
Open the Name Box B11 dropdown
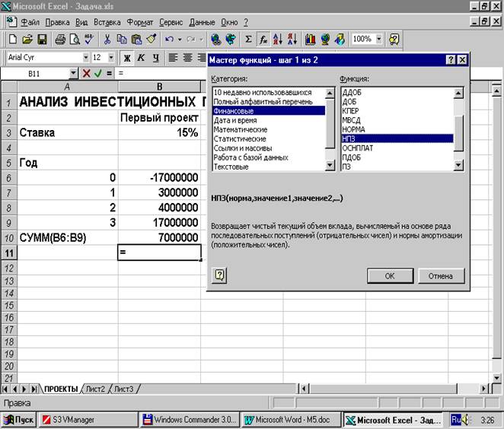click(x=74, y=73)
